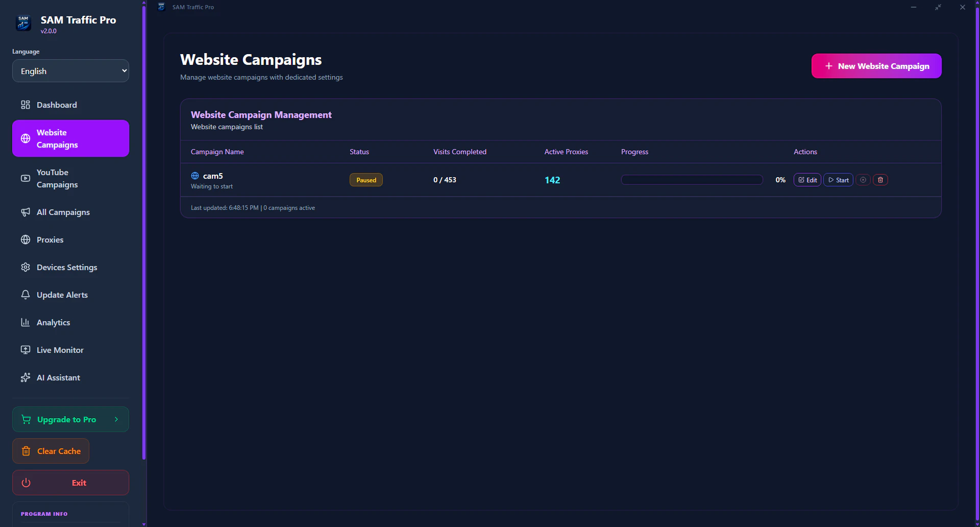Open the Analytics chart icon

(x=26, y=322)
